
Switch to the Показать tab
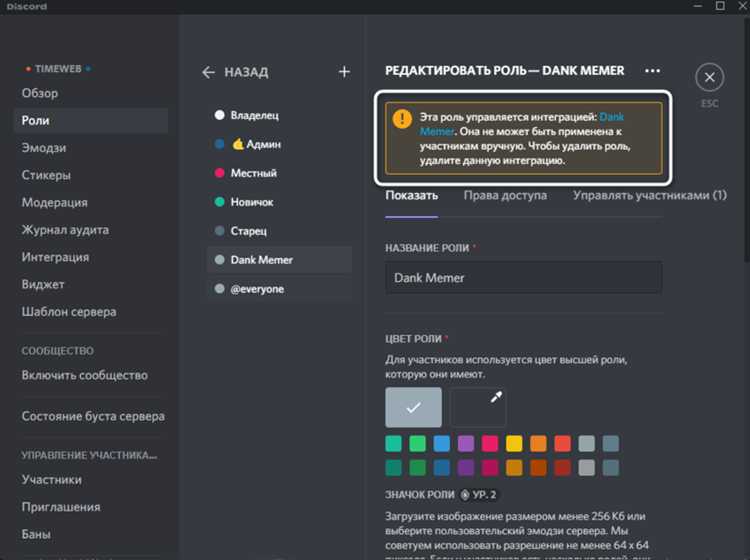tap(411, 196)
